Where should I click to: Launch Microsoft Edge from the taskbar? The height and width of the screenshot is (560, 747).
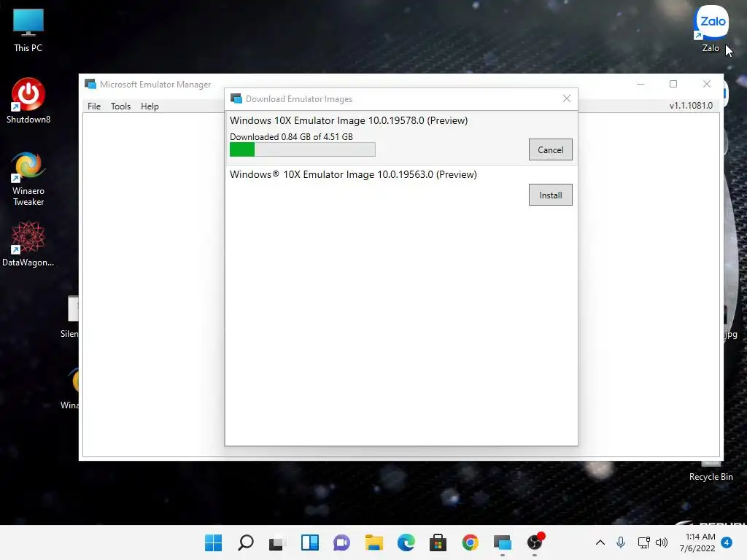coord(406,542)
